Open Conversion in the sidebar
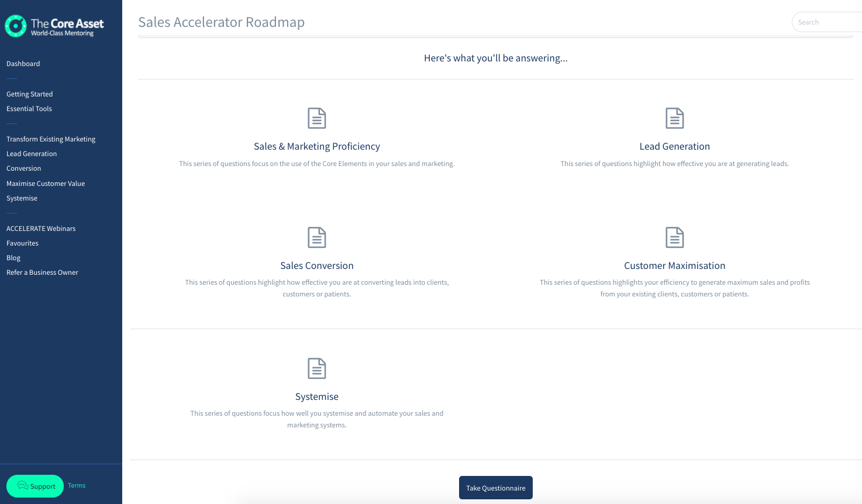This screenshot has height=504, width=862. [24, 168]
